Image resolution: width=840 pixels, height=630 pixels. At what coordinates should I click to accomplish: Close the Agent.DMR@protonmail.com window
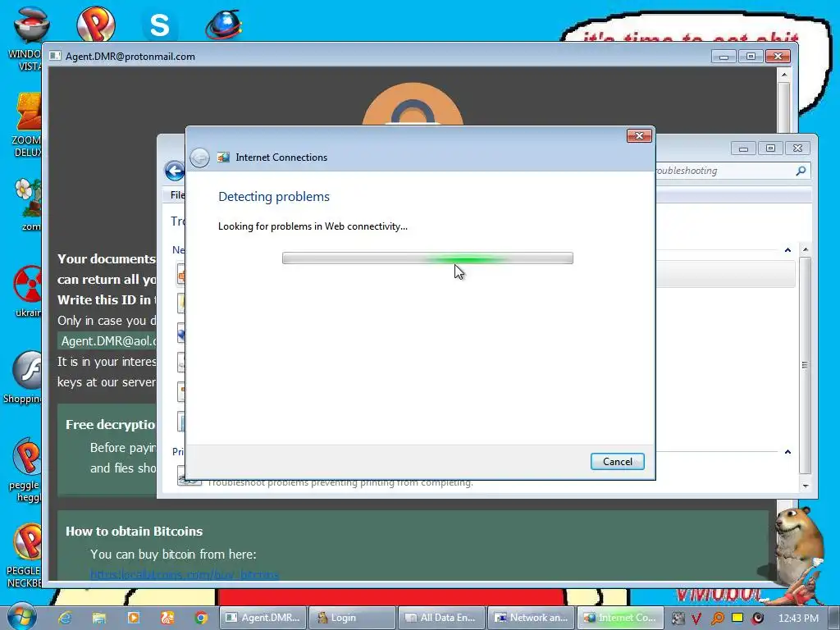(x=778, y=57)
